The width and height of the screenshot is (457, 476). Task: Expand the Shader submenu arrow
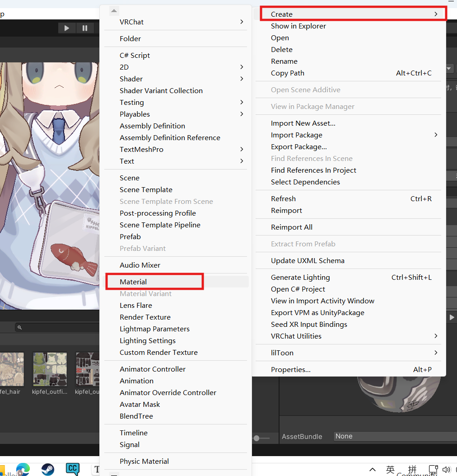(242, 79)
